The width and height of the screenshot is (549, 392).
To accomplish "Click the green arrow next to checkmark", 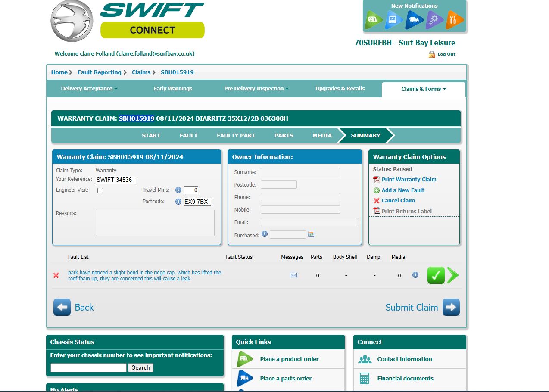I will click(x=452, y=275).
